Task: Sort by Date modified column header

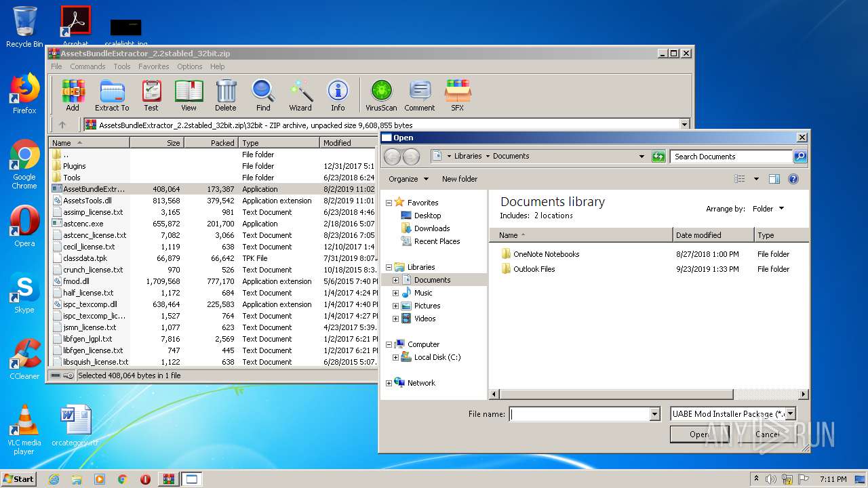Action: tap(713, 235)
